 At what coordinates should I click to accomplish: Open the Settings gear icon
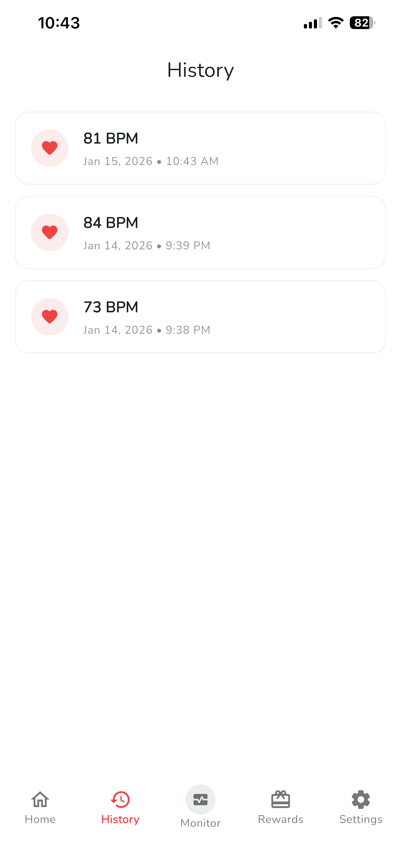point(361,799)
